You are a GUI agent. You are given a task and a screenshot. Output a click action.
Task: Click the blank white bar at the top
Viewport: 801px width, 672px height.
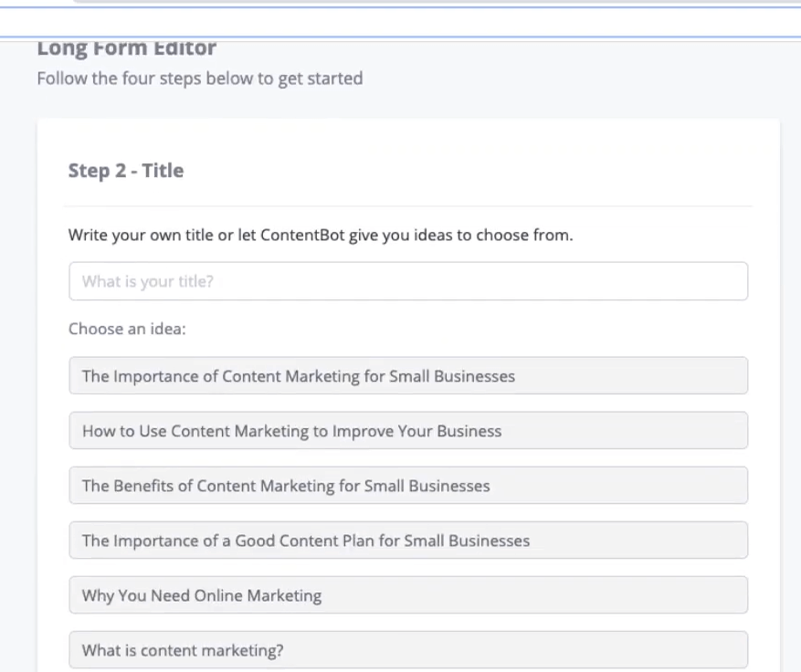(x=400, y=23)
